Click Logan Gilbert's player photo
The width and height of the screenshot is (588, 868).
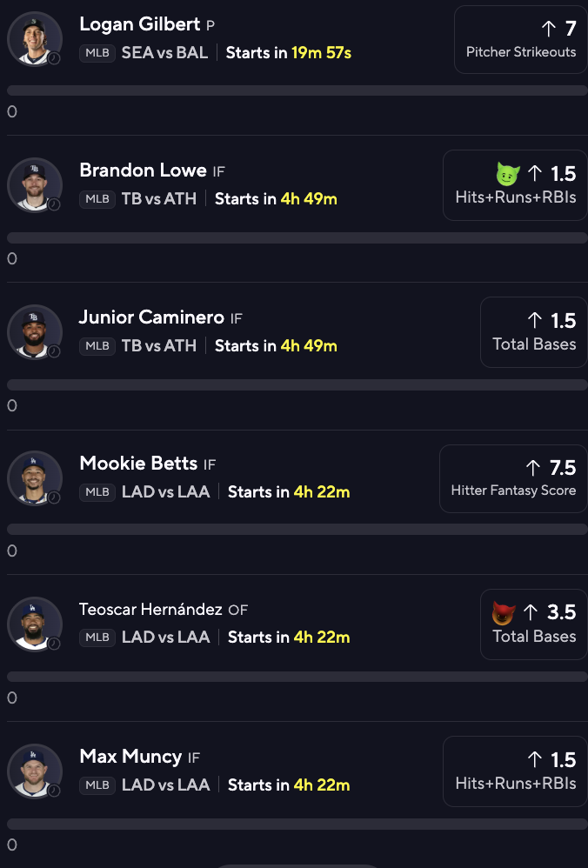pyautogui.click(x=35, y=38)
